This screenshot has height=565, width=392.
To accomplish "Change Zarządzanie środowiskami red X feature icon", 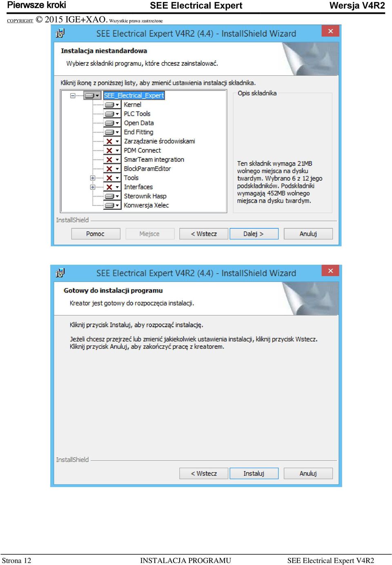I will pyautogui.click(x=112, y=141).
